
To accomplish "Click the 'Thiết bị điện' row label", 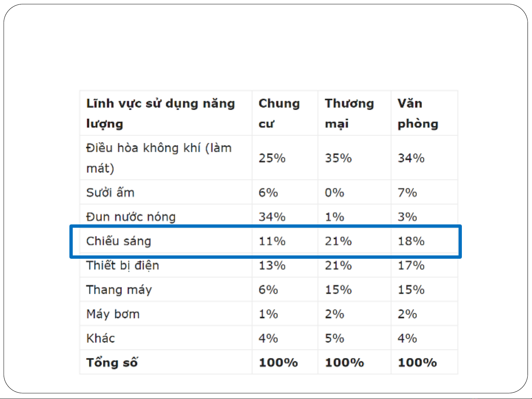I will (x=123, y=265).
